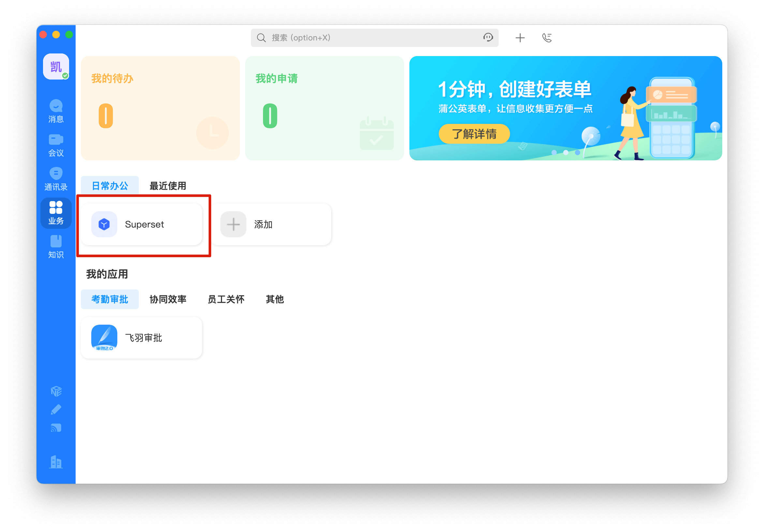The width and height of the screenshot is (764, 532).
Task: Click the plus icon next to search bar
Action: click(520, 38)
